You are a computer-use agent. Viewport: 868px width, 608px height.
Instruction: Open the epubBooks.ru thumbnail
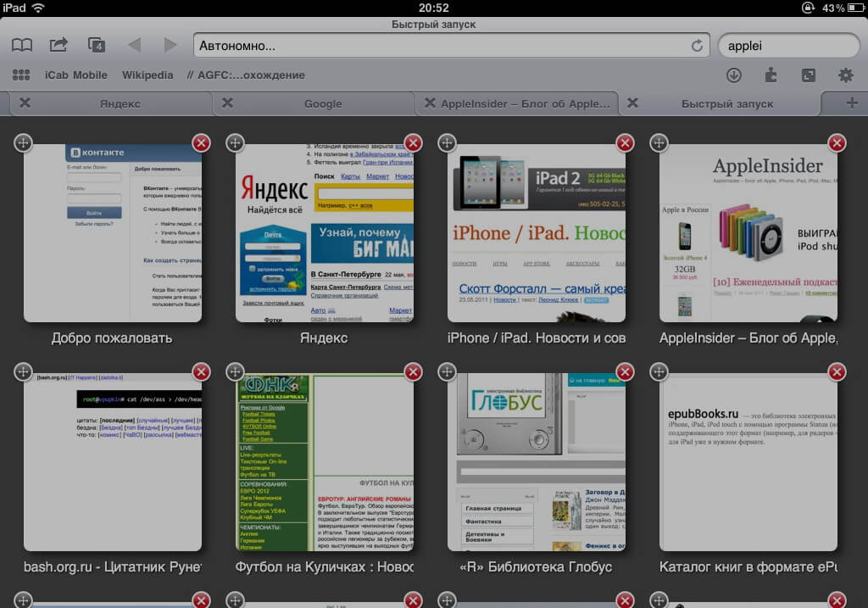748,462
